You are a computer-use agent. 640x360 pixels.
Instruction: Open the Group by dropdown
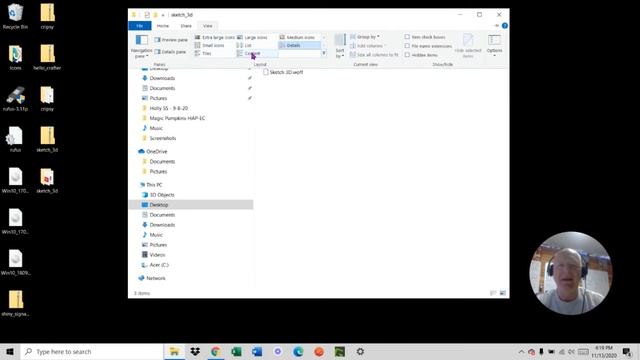[364, 37]
